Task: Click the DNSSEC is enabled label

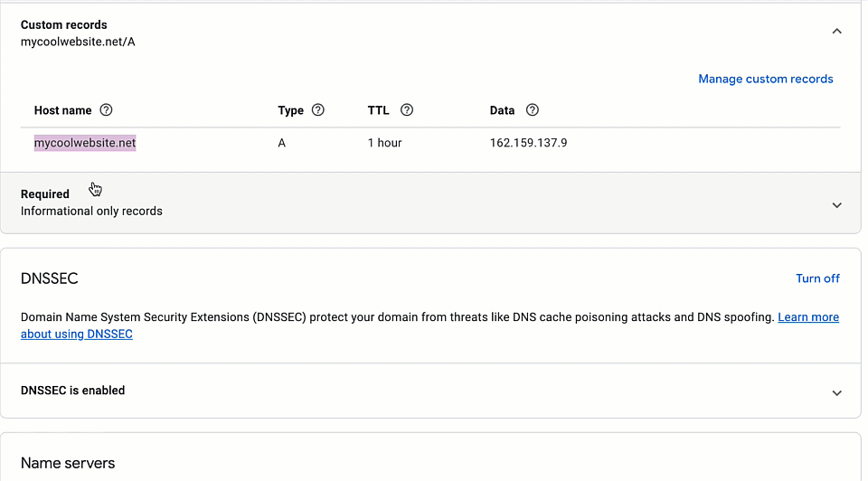Action: 72,391
